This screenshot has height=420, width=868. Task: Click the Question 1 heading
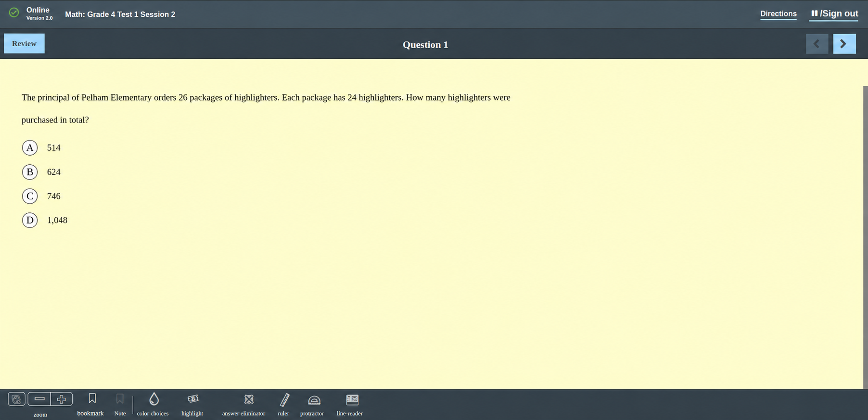tap(425, 44)
